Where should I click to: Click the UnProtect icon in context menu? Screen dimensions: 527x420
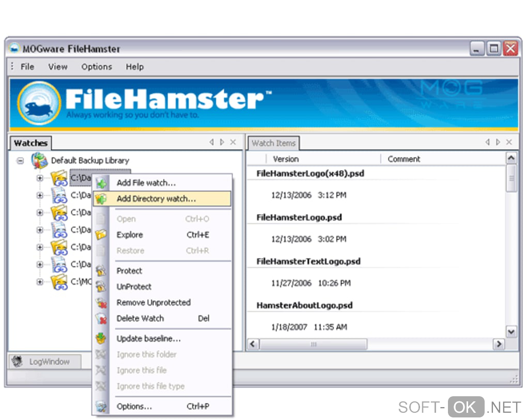pyautogui.click(x=101, y=287)
